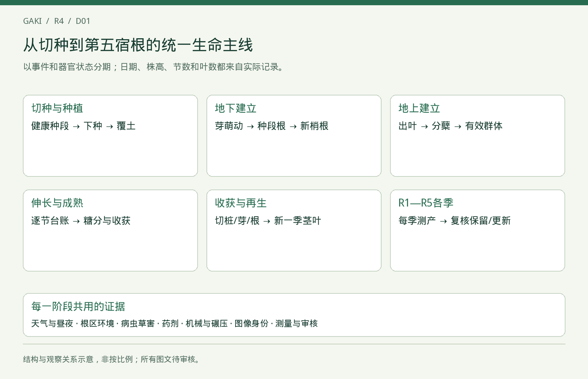Click the R4 breadcrumb
This screenshot has height=379, width=588.
[59, 21]
